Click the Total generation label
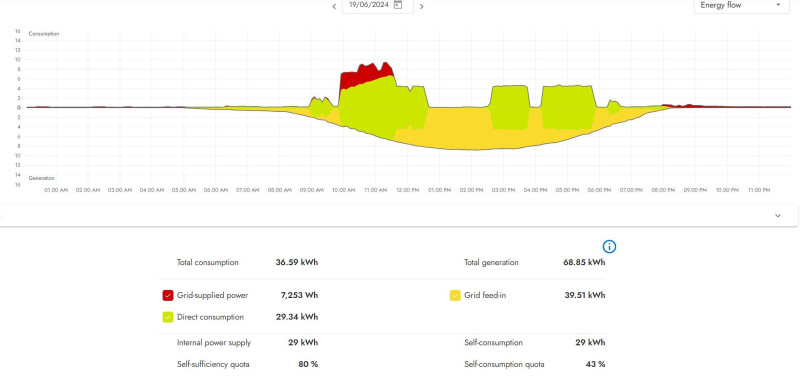 pyautogui.click(x=491, y=263)
